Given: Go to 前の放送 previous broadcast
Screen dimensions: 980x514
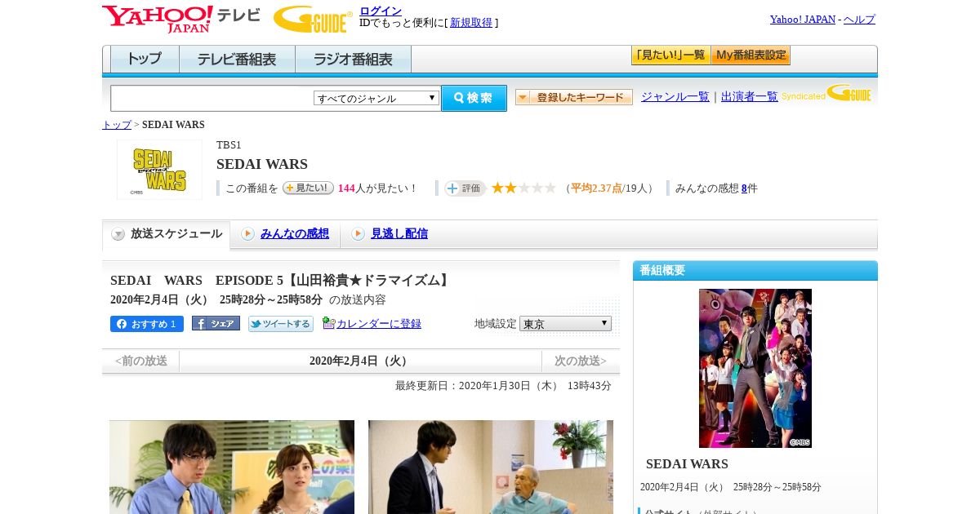Looking at the screenshot, I should (x=141, y=361).
